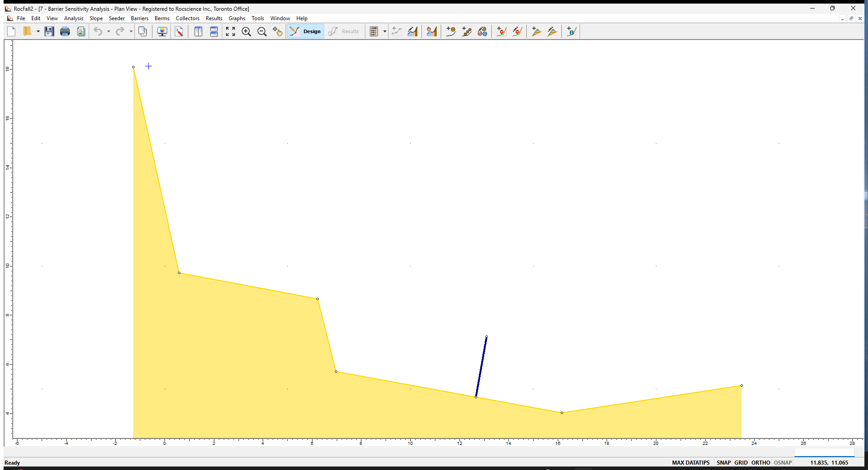Viewport: 868px width, 470px height.
Task: Expand the Redo dropdown arrow
Action: coord(131,31)
